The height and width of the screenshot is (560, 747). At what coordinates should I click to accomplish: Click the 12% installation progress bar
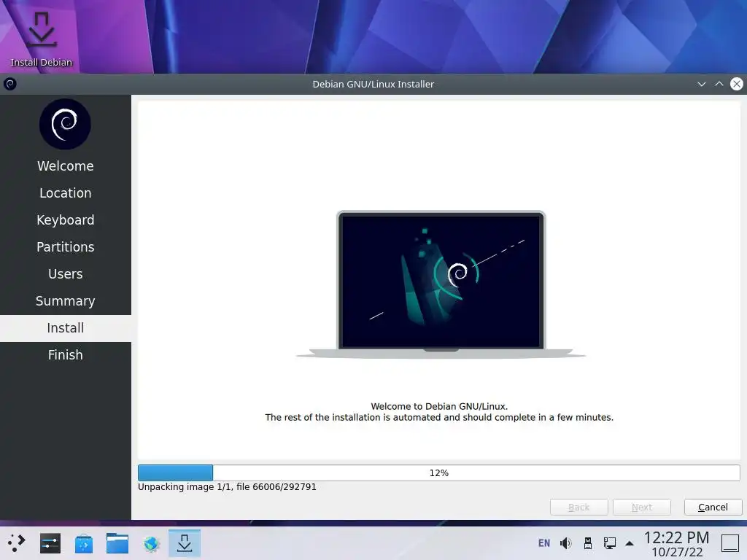tap(438, 472)
